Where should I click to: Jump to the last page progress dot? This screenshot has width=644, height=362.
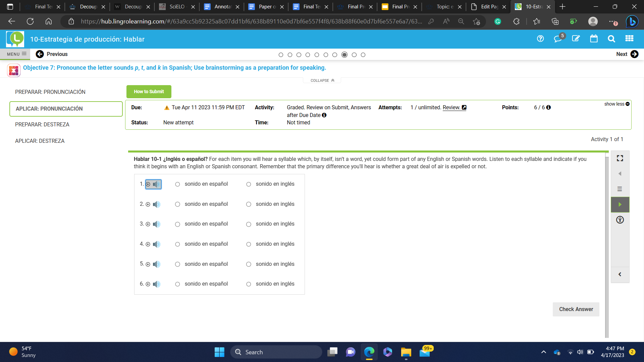tap(363, 55)
